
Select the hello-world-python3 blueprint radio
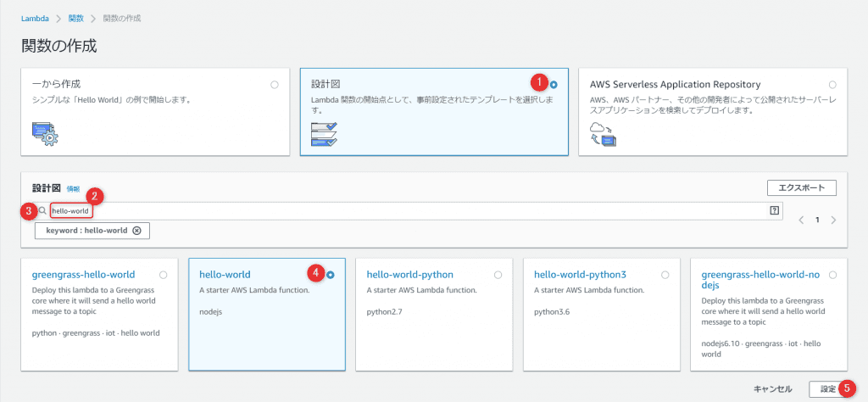pos(665,275)
